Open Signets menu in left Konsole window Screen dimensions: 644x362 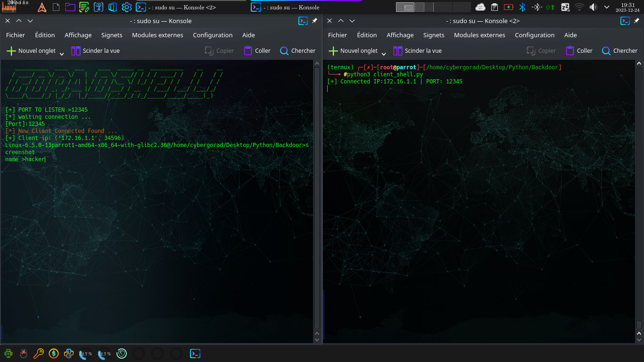pos(112,35)
